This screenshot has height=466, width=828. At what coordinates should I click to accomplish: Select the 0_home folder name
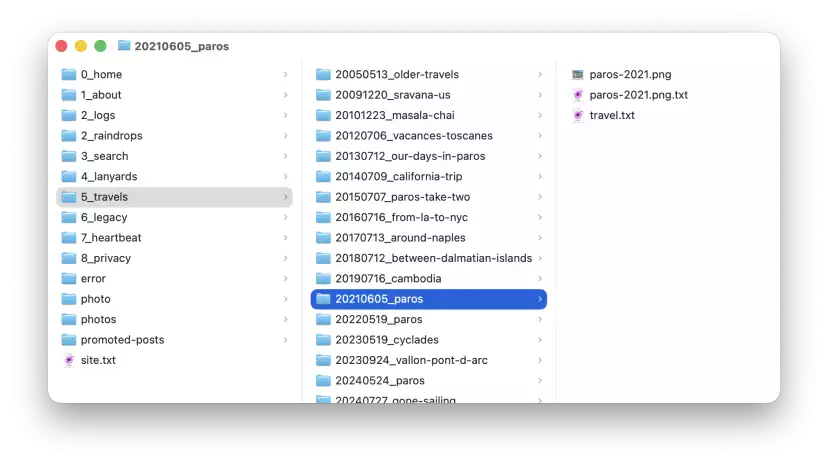point(101,74)
